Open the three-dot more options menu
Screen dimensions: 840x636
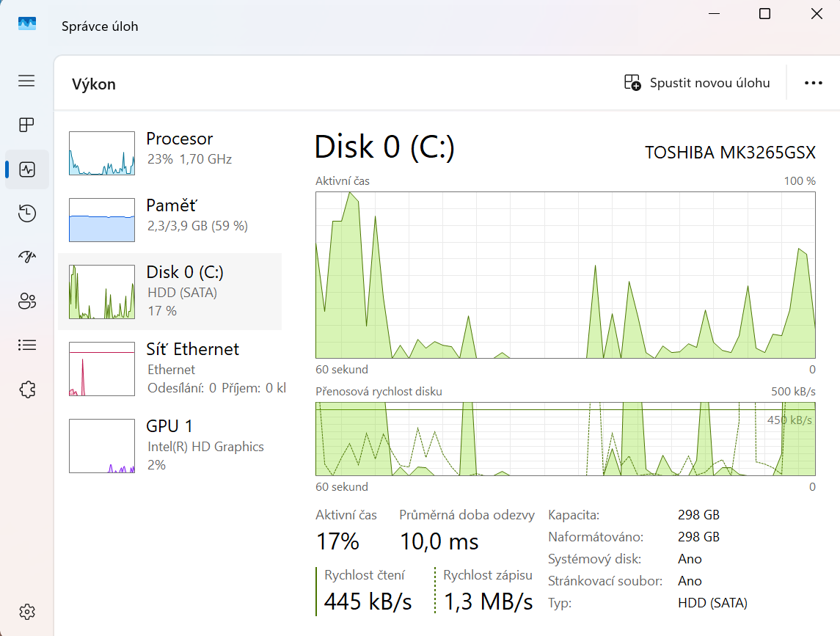click(x=815, y=82)
